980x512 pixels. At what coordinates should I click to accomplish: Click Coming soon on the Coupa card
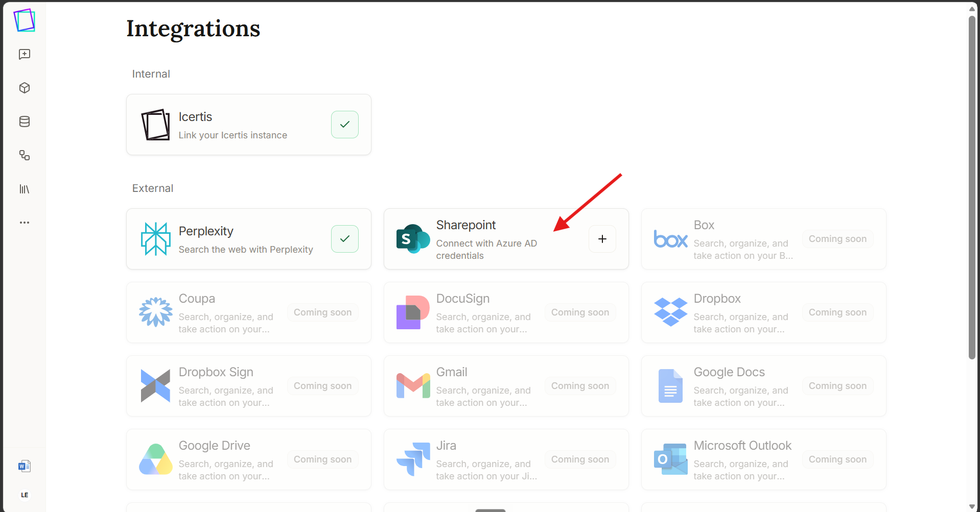pyautogui.click(x=322, y=312)
